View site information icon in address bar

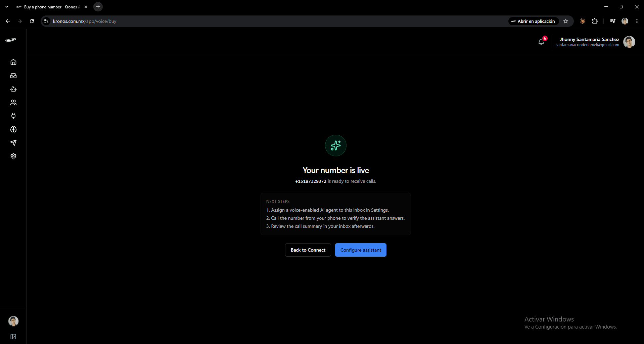coord(46,21)
